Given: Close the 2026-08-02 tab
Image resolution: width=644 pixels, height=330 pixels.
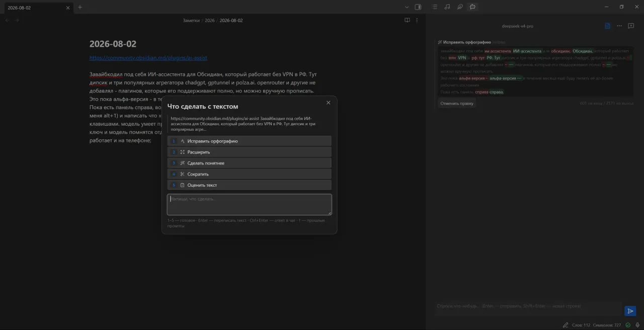Looking at the screenshot, I should click(x=68, y=8).
